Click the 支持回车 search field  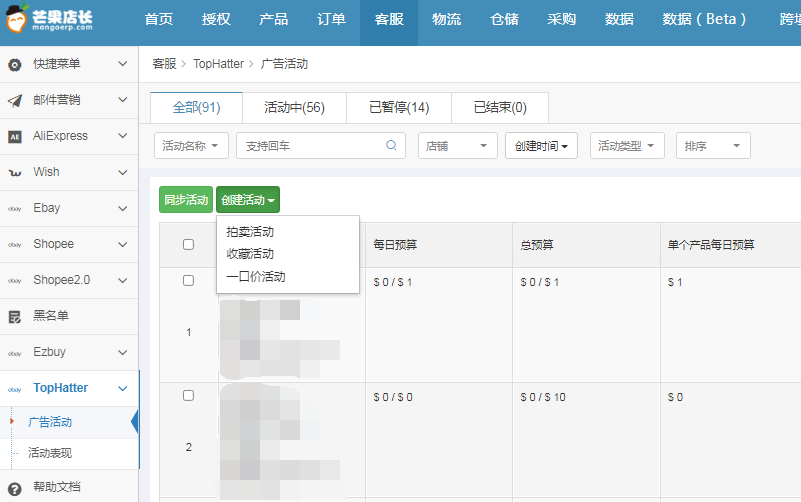[x=321, y=146]
